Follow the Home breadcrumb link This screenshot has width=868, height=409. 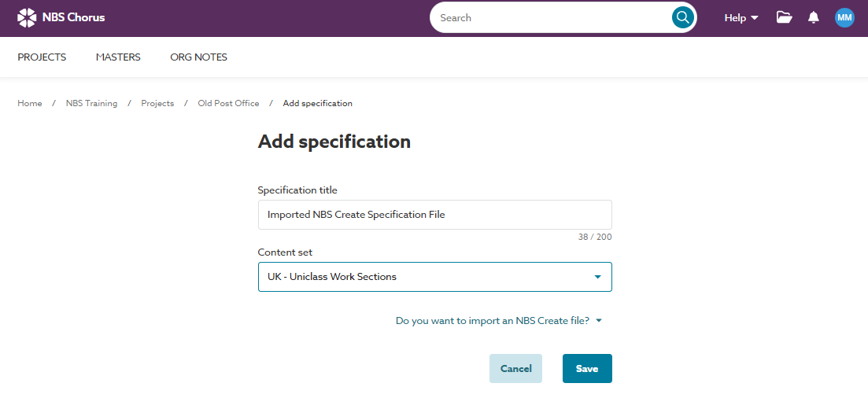pos(30,103)
